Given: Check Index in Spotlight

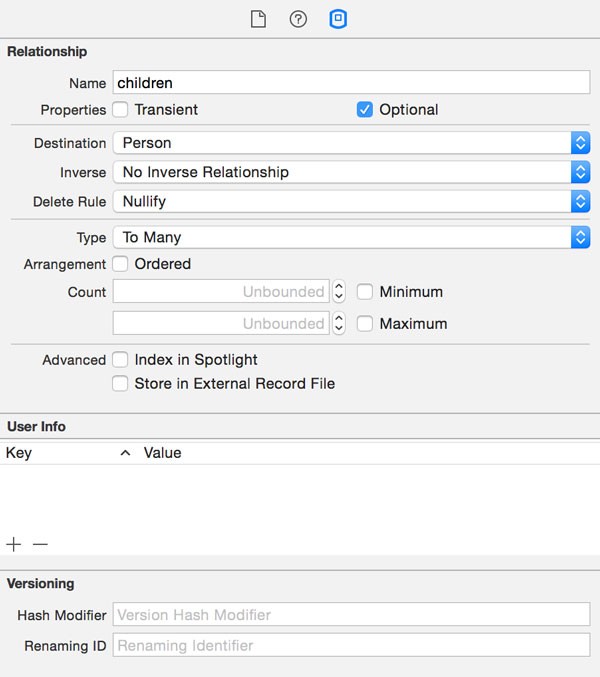Looking at the screenshot, I should click(x=120, y=359).
